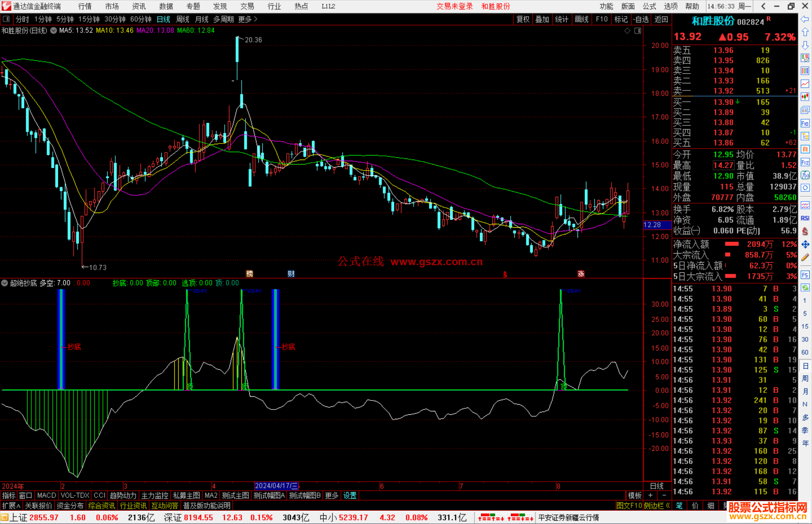This screenshot has height=524, width=812.
Task: Click the plus zoom-in button beside 模板
Action: pyautogui.click(x=650, y=495)
